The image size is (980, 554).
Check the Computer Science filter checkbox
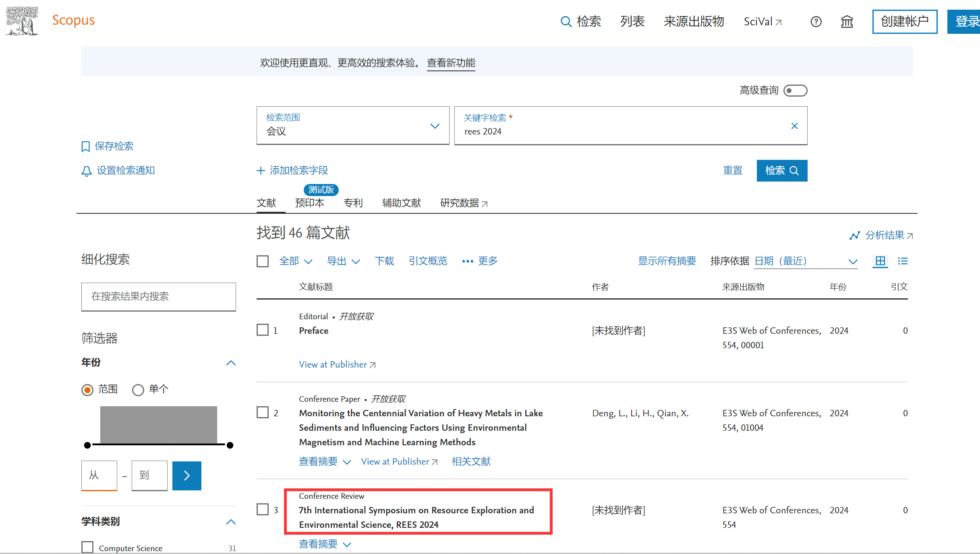coord(87,548)
